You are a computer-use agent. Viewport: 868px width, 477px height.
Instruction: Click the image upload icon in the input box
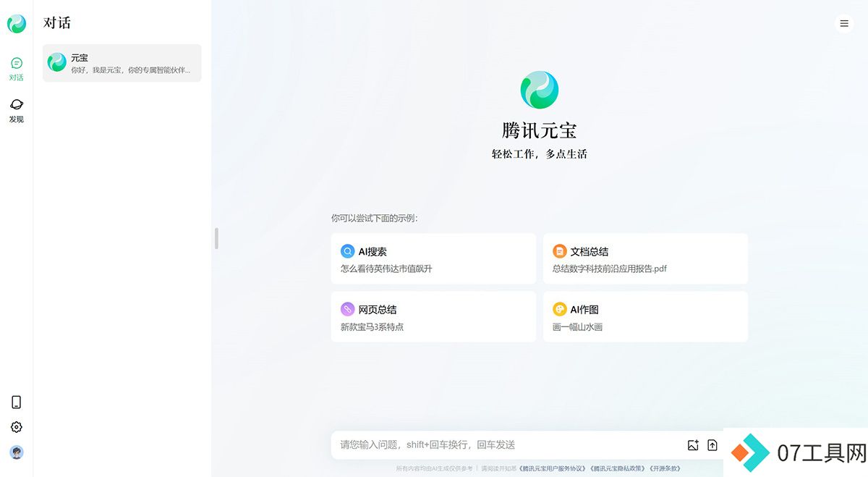click(693, 445)
